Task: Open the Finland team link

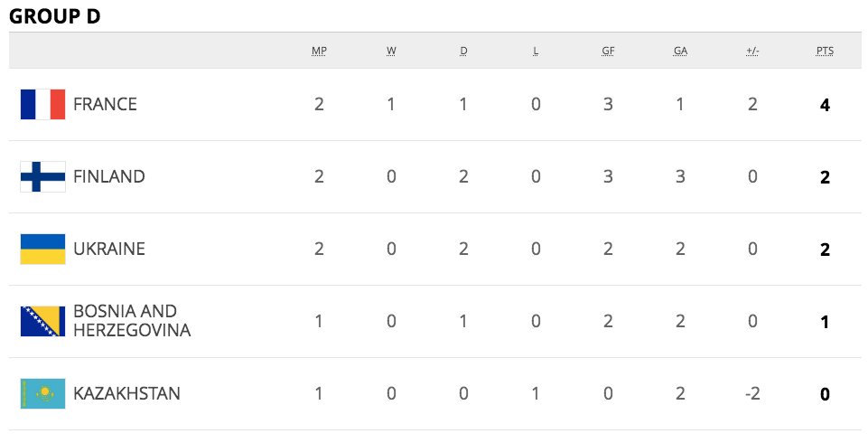Action: tap(108, 177)
